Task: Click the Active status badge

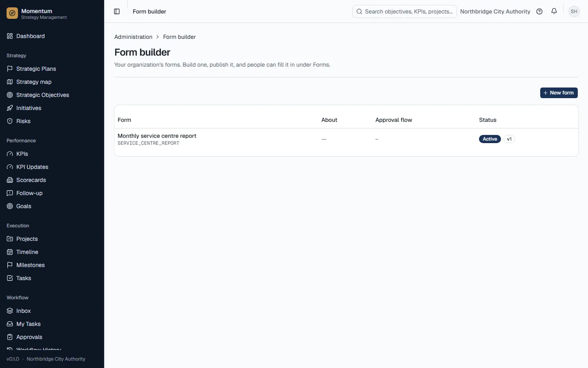Action: (490, 139)
